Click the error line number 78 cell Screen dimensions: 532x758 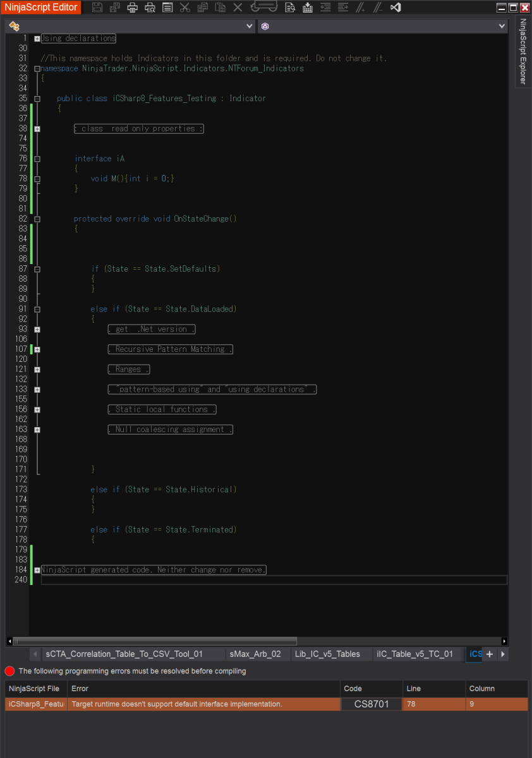point(433,704)
